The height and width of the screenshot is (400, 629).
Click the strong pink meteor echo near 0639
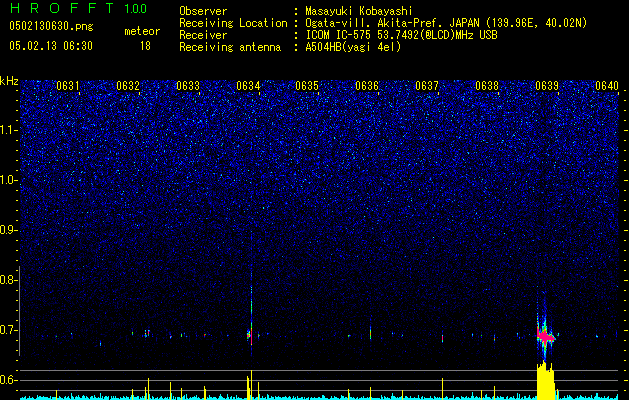click(546, 336)
